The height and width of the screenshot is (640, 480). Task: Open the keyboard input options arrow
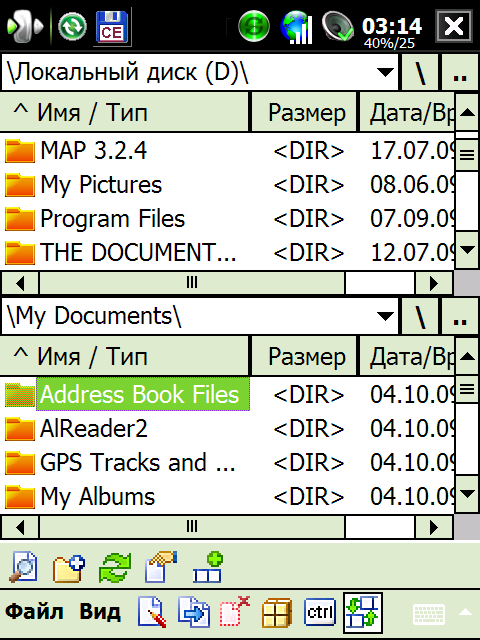465,612
